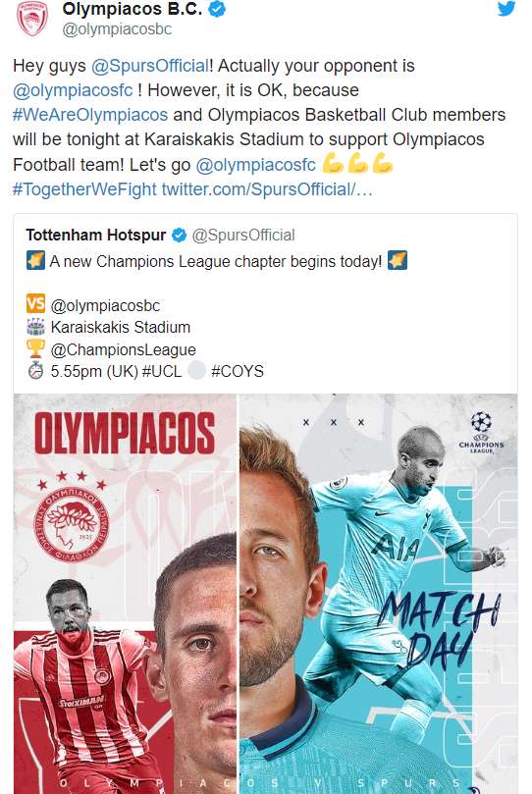Click the Olympiacos B.C. display name

pyautogui.click(x=133, y=9)
